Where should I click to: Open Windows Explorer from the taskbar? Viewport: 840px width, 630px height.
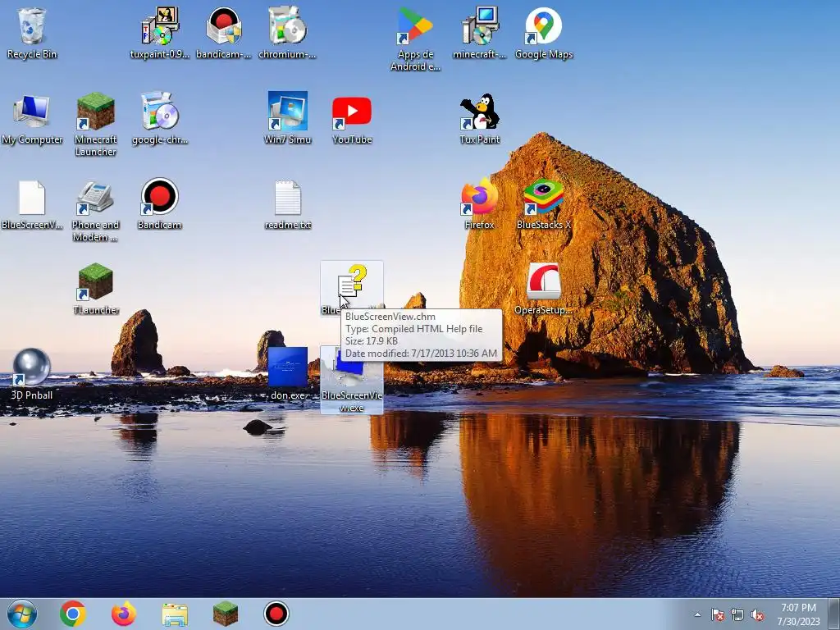[x=175, y=614]
